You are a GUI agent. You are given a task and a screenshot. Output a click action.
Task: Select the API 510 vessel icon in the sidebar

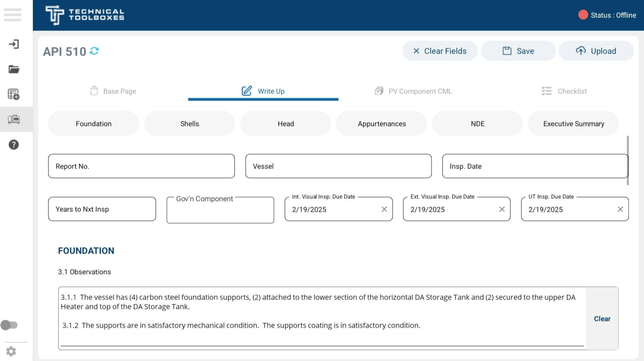(x=14, y=119)
